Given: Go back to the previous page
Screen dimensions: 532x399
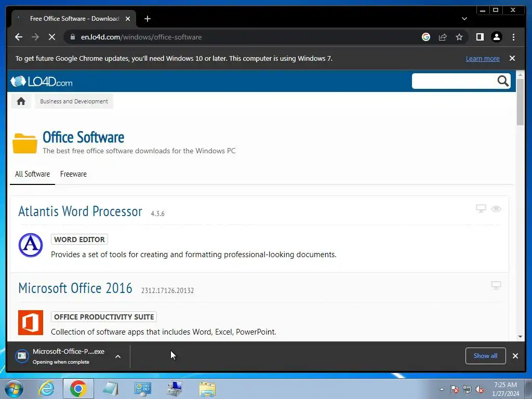Looking at the screenshot, I should pos(19,37).
